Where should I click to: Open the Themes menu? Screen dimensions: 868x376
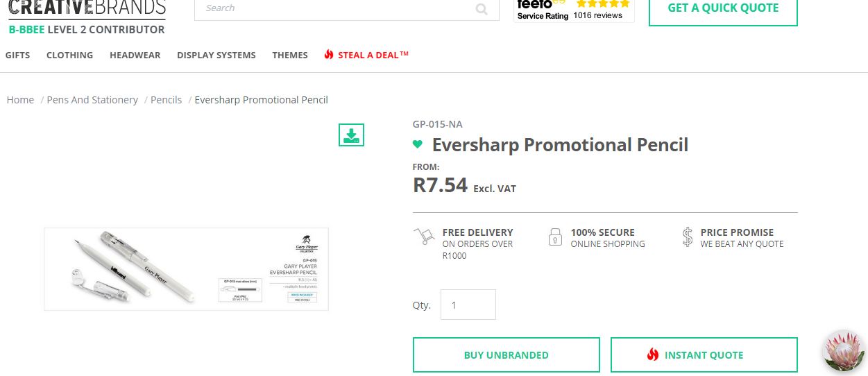coord(290,55)
